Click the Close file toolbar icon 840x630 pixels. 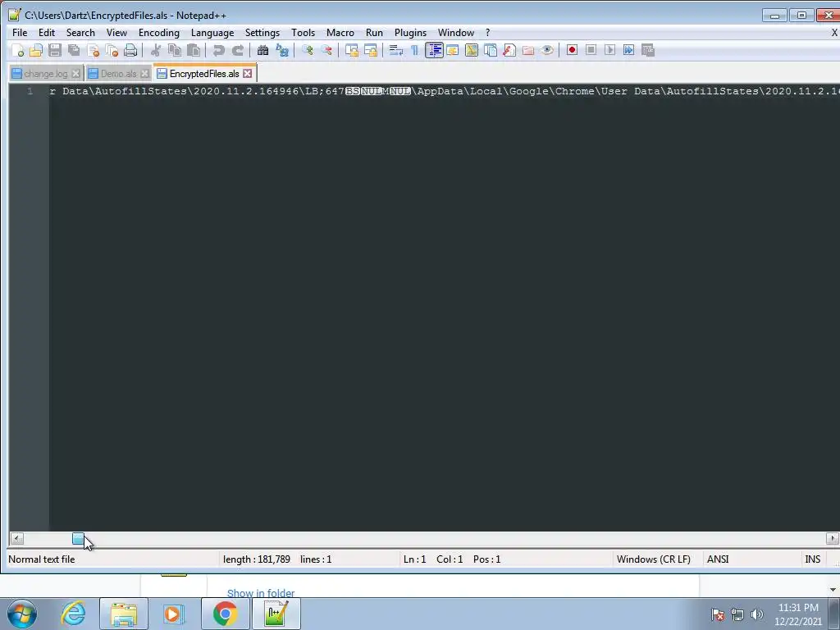point(93,50)
